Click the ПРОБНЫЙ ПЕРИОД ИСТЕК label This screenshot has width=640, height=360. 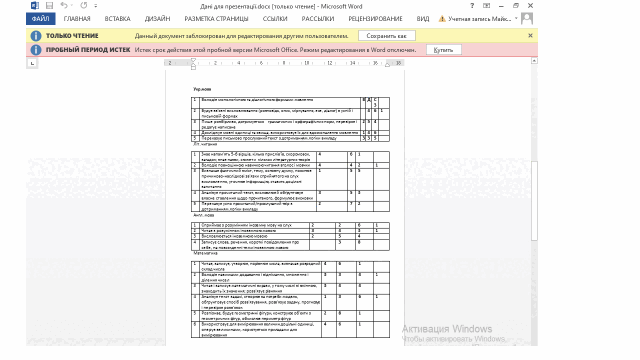[88, 50]
